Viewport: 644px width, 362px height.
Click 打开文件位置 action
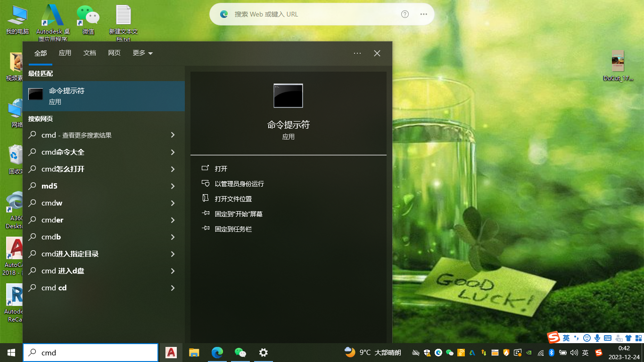pyautogui.click(x=233, y=199)
